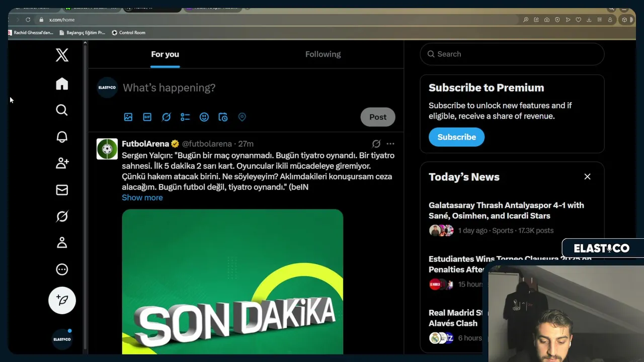The height and width of the screenshot is (362, 644).
Task: Tag location with the composer pin icon
Action: click(x=242, y=117)
